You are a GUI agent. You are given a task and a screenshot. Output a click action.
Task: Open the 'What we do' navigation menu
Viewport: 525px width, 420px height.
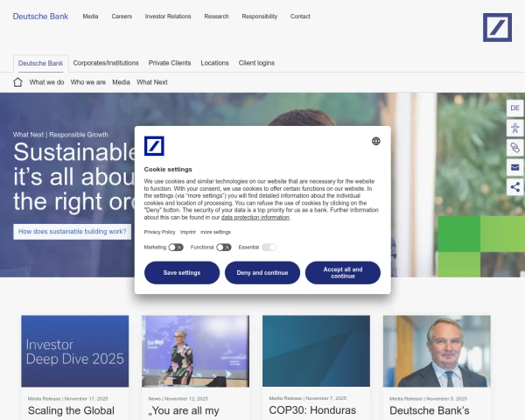46,82
